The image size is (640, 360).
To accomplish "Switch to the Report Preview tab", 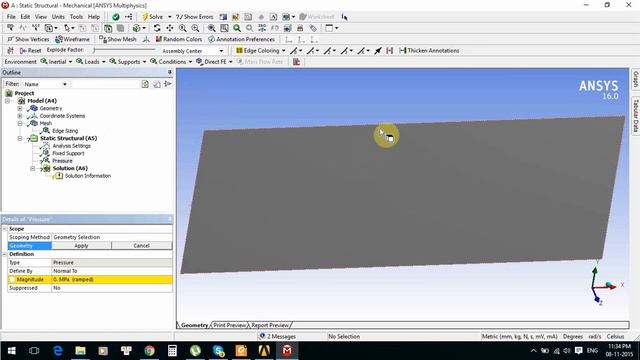I will 270,325.
